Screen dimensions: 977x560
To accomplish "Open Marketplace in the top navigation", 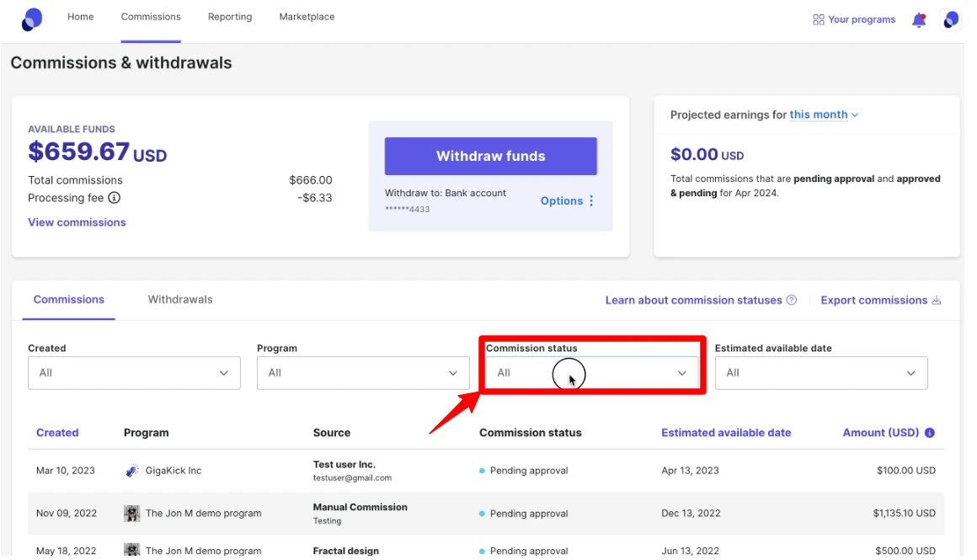I will coord(307,17).
